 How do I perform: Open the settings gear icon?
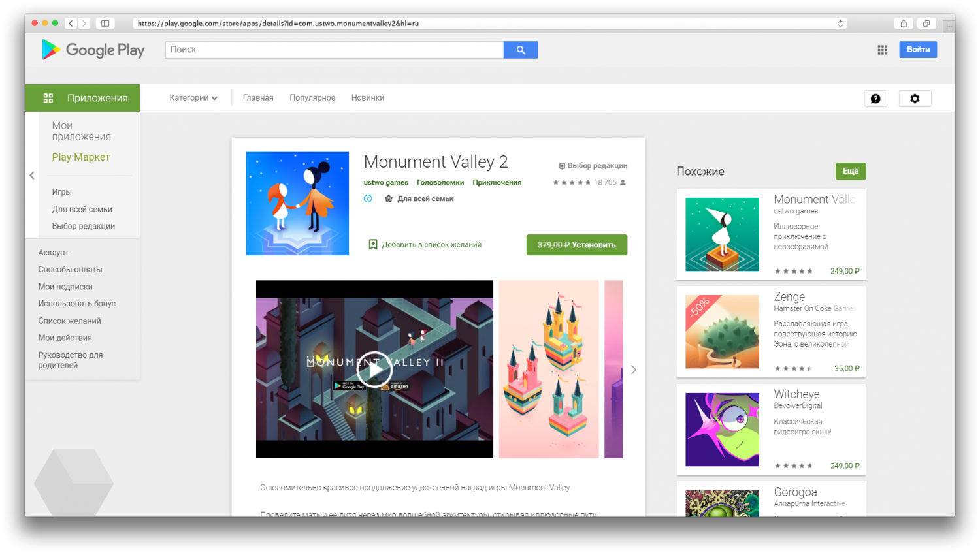(x=915, y=99)
